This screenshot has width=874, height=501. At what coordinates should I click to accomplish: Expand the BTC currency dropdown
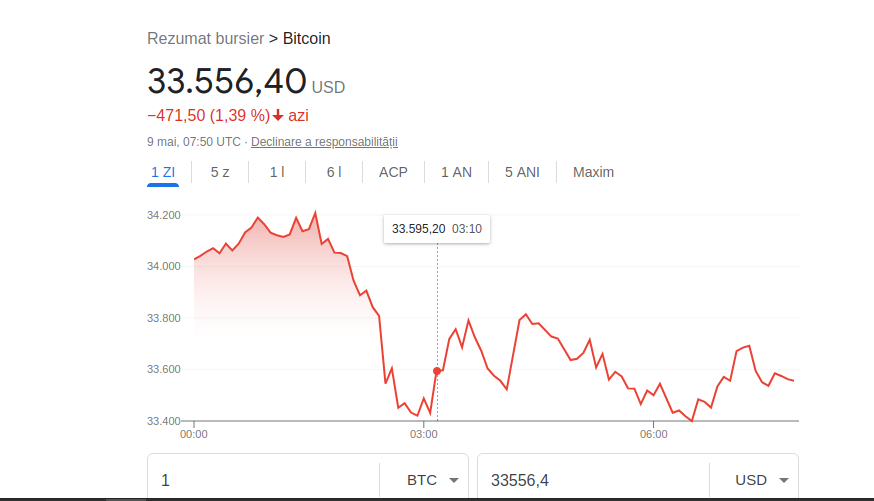(433, 480)
